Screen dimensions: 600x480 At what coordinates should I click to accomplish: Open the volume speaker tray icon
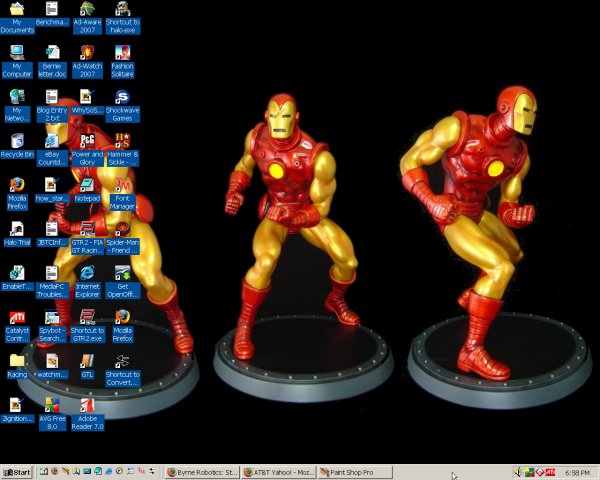click(x=518, y=472)
